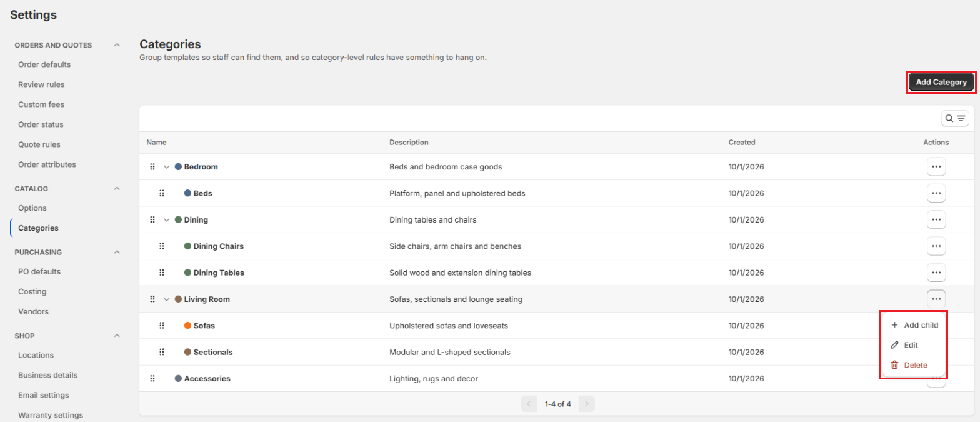980x422 pixels.
Task: Click the drag handle beside Sofas
Action: coord(162,326)
